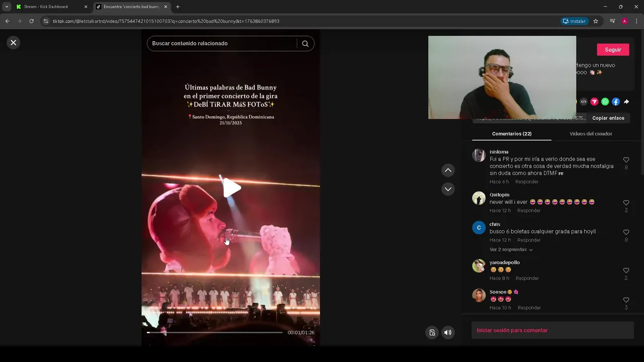Install the TikTok app via Instalar

coord(574,21)
